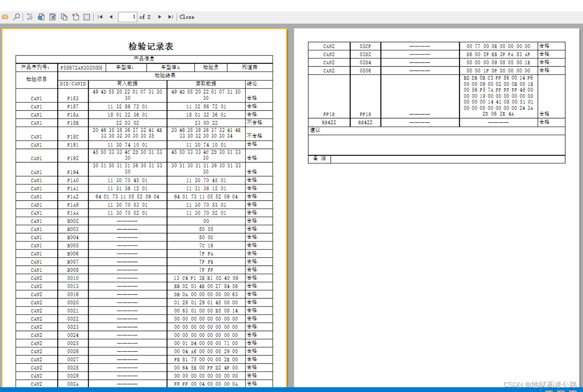
Task: Toggle the report outline tree icon
Action: coord(30,17)
